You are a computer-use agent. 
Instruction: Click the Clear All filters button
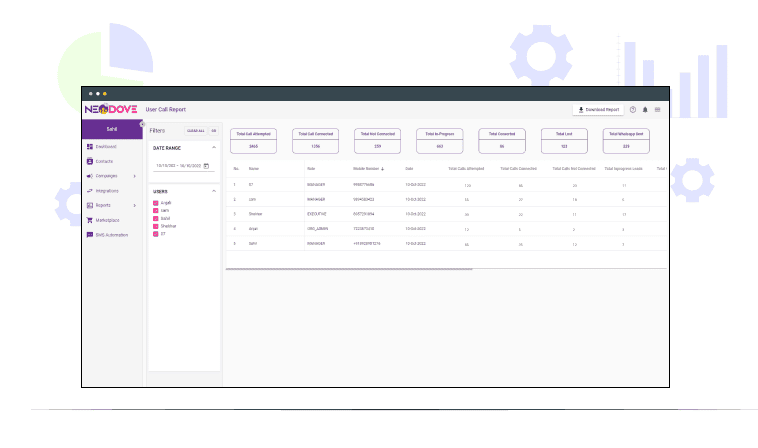195,131
